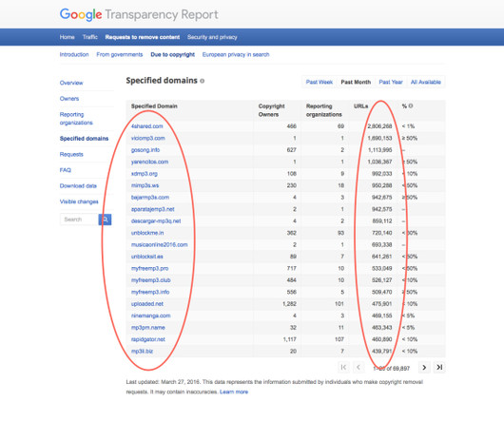Select the All Available range
Viewport: 504px width, 421px height.
pos(426,82)
